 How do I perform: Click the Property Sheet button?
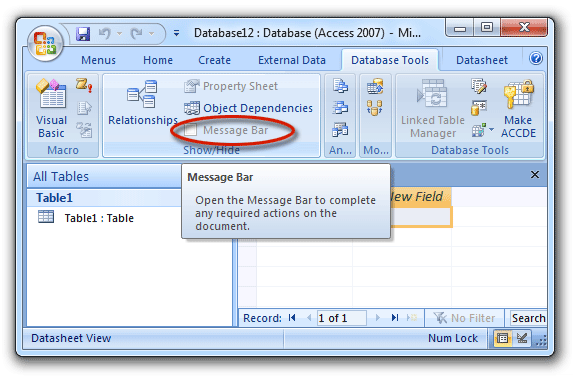(x=231, y=86)
